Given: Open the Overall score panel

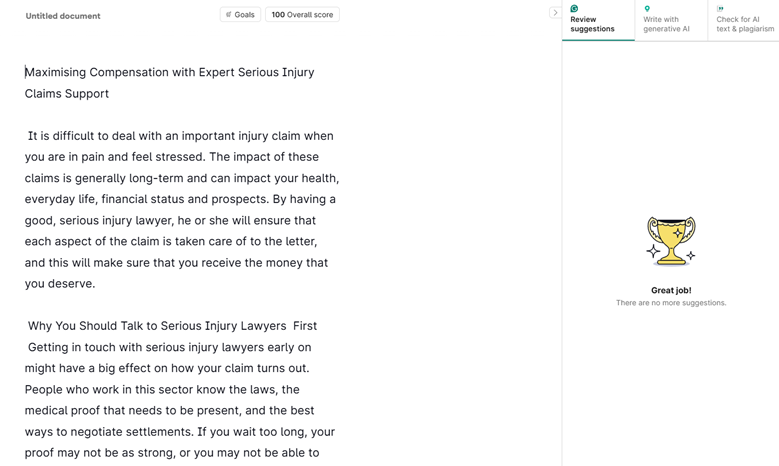Looking at the screenshot, I should pyautogui.click(x=302, y=15).
